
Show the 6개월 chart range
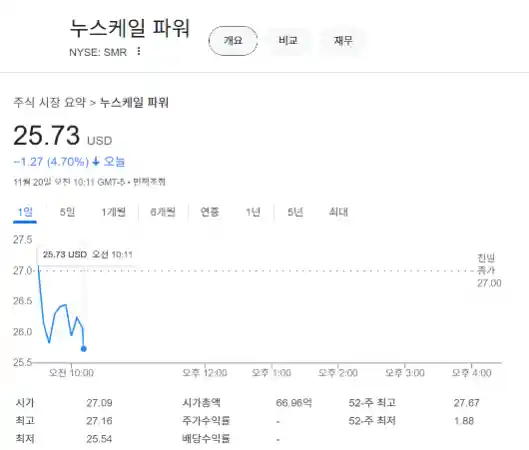[x=163, y=212]
